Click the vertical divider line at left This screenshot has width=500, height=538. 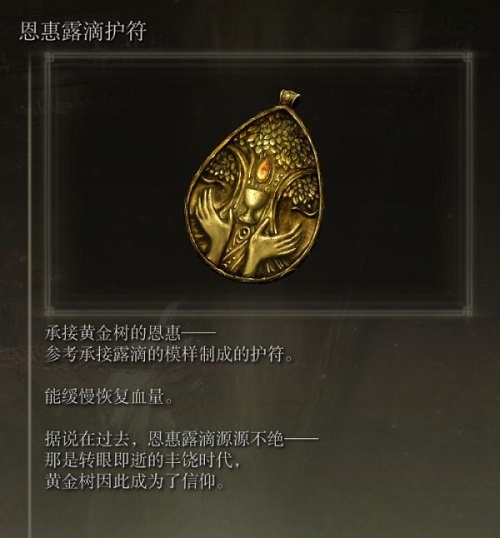[30, 295]
